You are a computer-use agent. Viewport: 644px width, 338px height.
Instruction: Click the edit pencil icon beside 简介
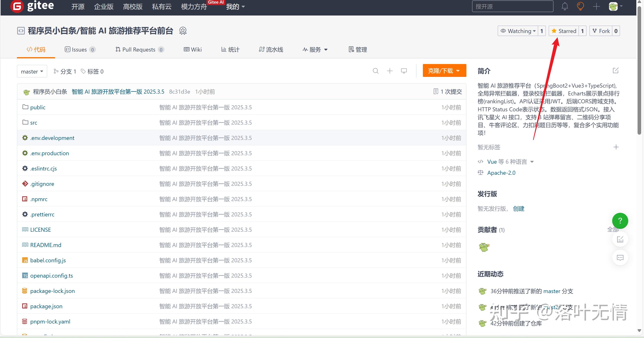[x=616, y=70]
